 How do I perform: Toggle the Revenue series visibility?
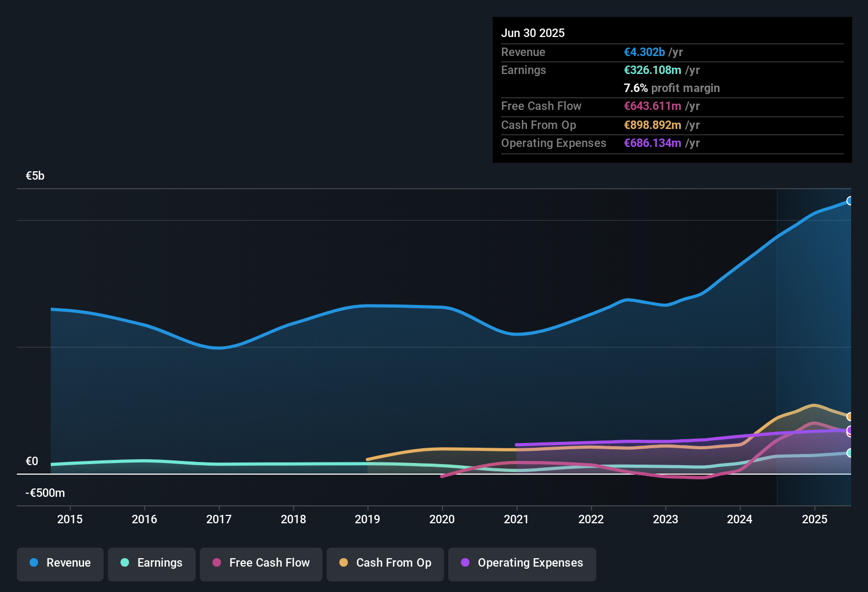point(60,563)
